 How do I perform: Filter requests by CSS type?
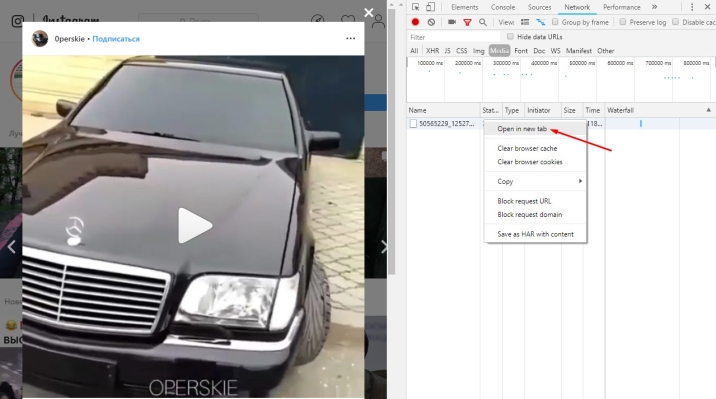[462, 51]
